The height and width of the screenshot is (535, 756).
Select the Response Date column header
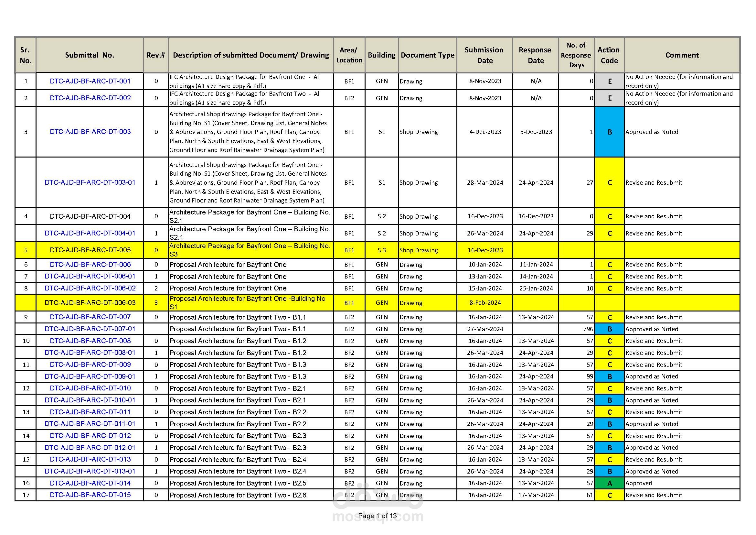(x=536, y=55)
